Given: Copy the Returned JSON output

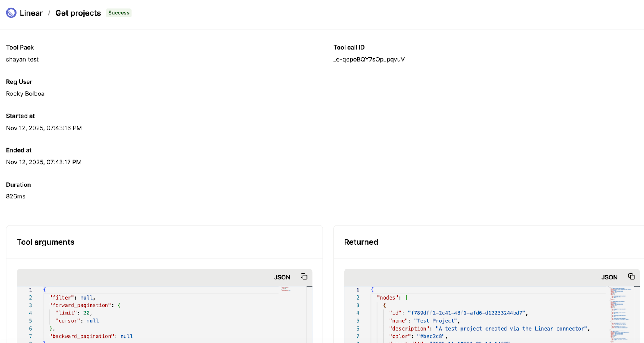Looking at the screenshot, I should [631, 277].
